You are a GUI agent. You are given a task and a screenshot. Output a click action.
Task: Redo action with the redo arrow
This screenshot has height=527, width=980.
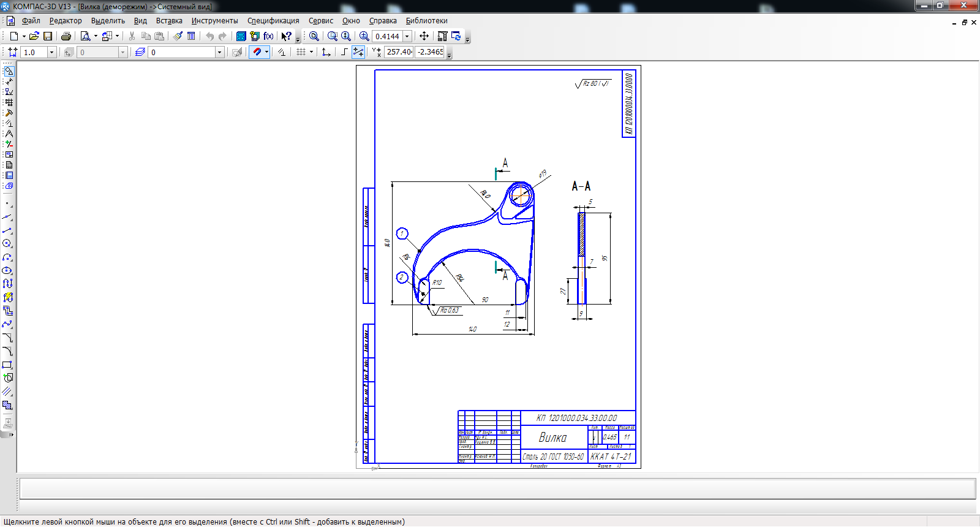[222, 36]
